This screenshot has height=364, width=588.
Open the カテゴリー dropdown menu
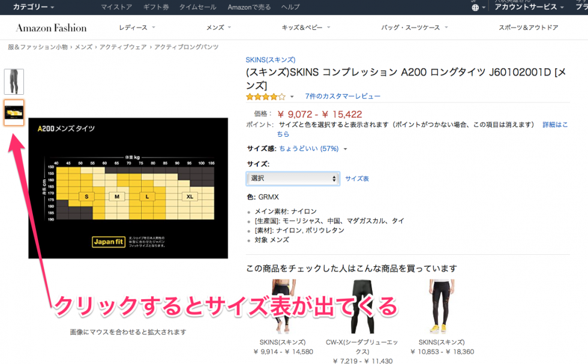pos(34,7)
